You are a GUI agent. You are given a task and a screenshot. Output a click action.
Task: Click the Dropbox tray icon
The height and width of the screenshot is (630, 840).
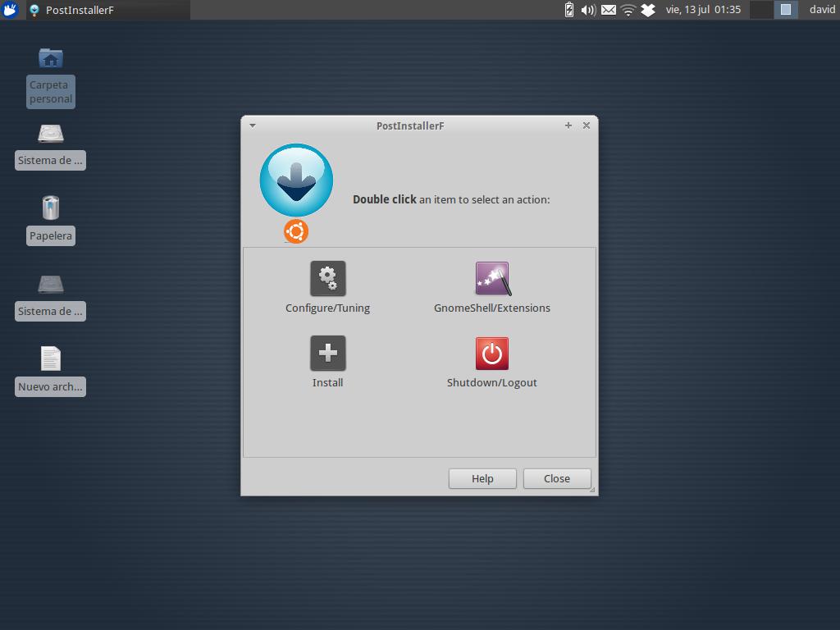(647, 10)
